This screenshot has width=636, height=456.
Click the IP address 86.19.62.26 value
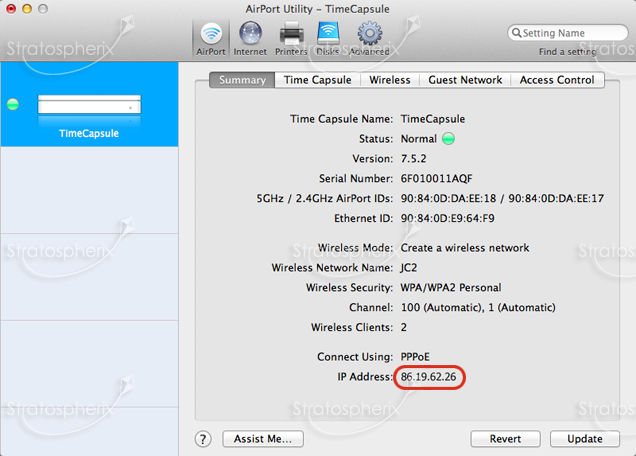[428, 377]
